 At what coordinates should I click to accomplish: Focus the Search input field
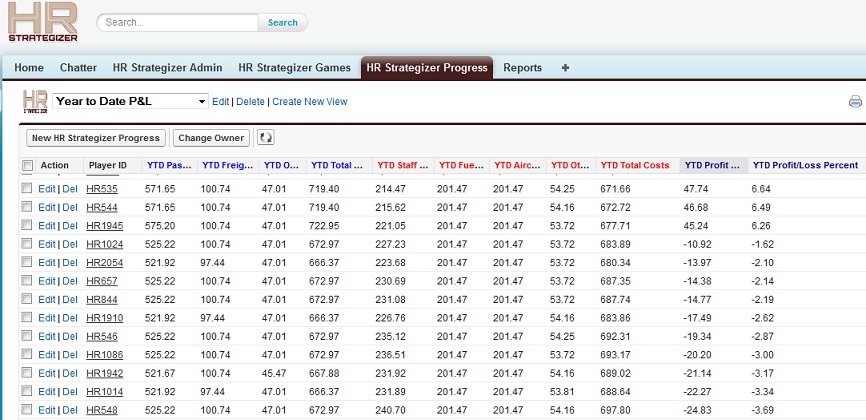pos(177,23)
